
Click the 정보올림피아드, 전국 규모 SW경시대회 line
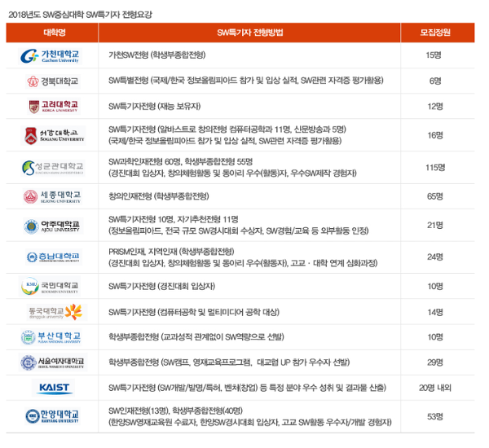click(239, 231)
